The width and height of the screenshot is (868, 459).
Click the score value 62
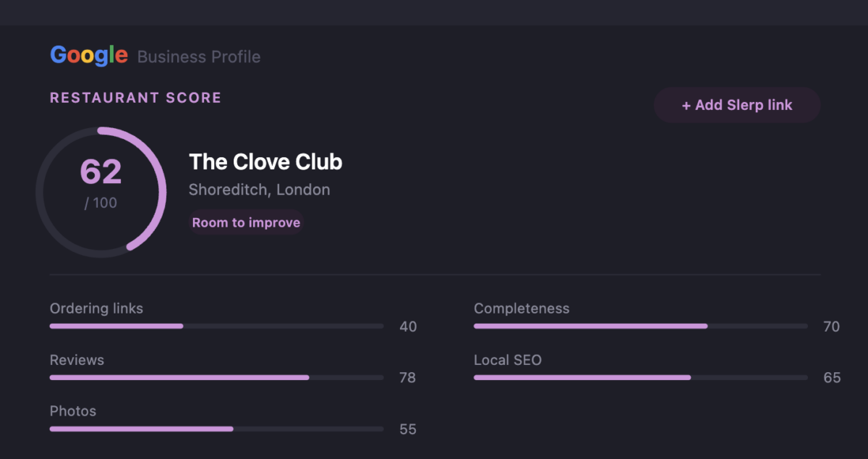[x=102, y=171]
